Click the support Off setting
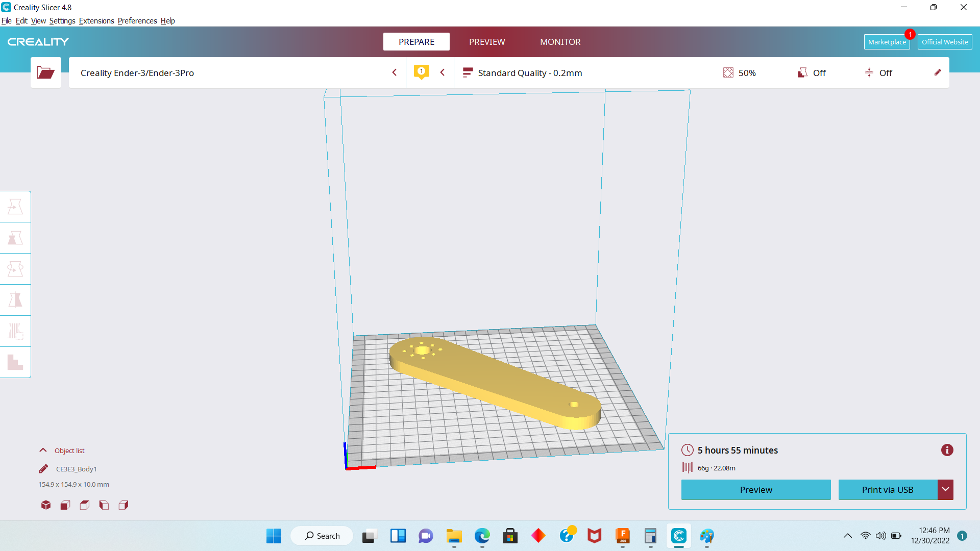 812,73
